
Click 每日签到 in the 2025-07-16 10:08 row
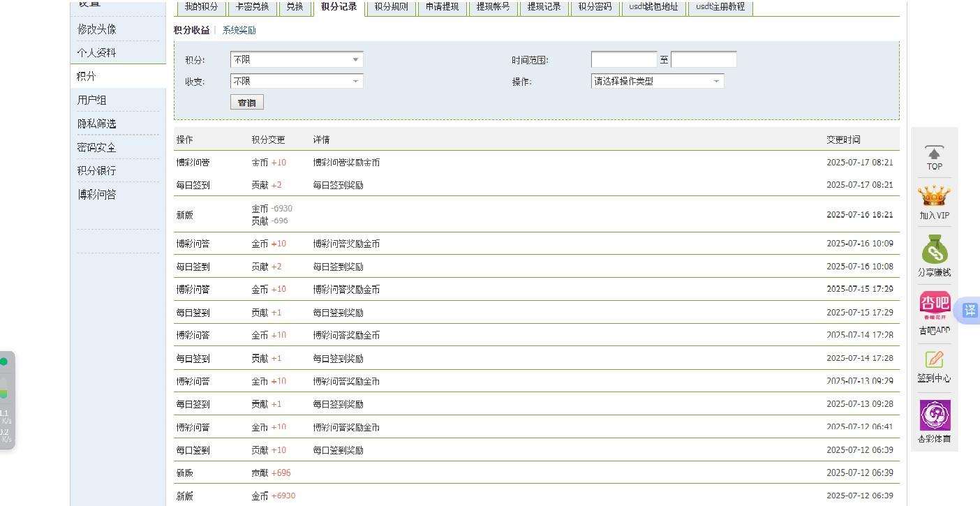pyautogui.click(x=193, y=267)
